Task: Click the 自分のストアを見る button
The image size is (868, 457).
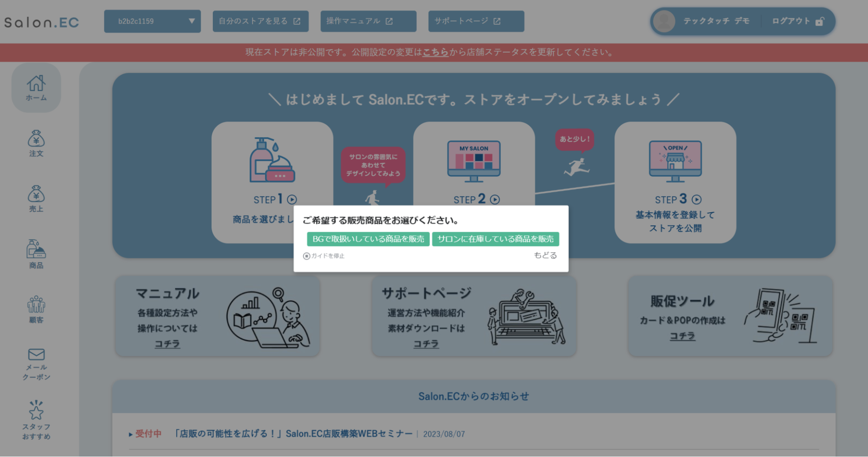Action: pos(261,21)
